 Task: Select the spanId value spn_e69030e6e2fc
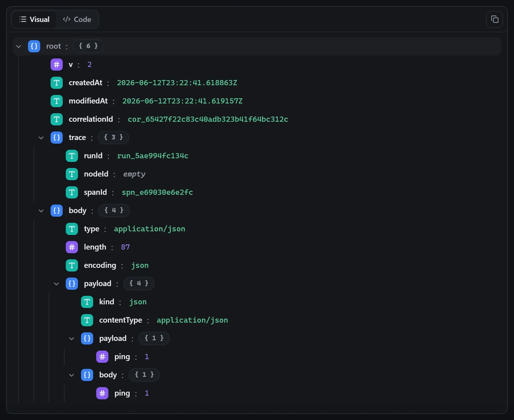(x=157, y=192)
